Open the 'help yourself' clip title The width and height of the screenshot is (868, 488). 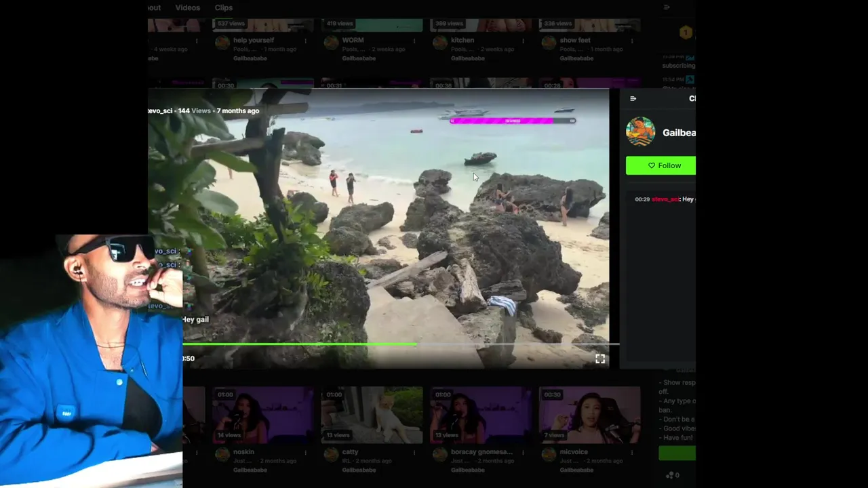pos(254,40)
